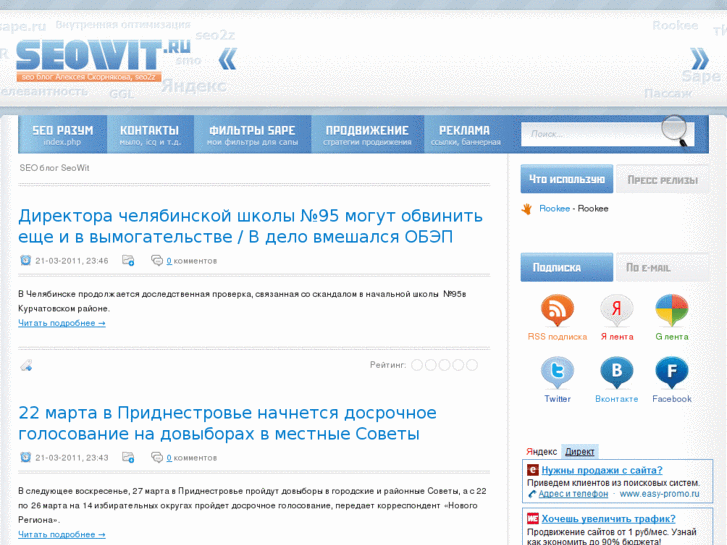Click the Facebook text label

pos(672,398)
